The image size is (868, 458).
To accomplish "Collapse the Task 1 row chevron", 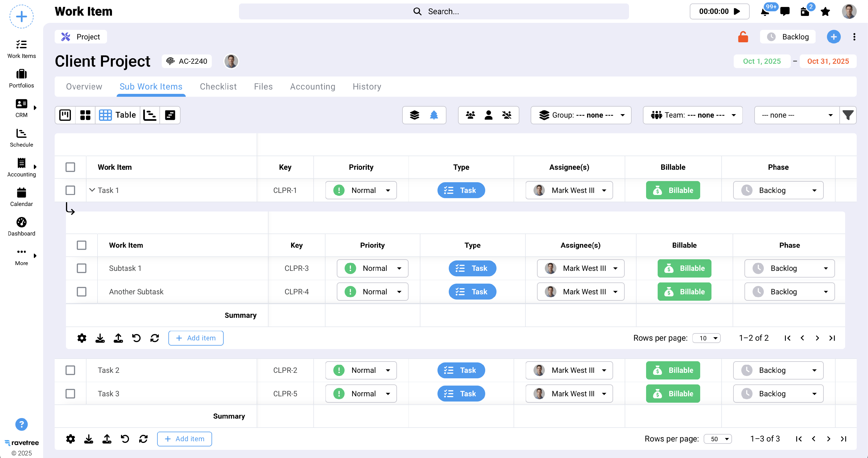I will coord(92,190).
